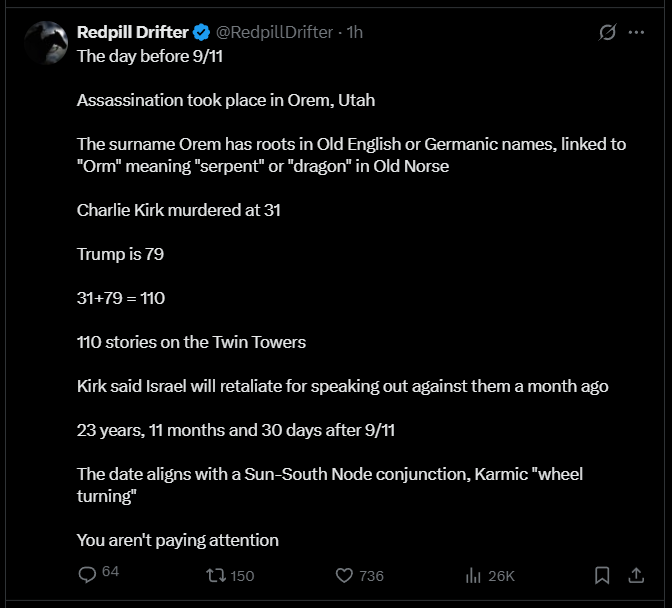Open Redpill Drifter's profile avatar
The height and width of the screenshot is (608, 672).
(x=45, y=42)
